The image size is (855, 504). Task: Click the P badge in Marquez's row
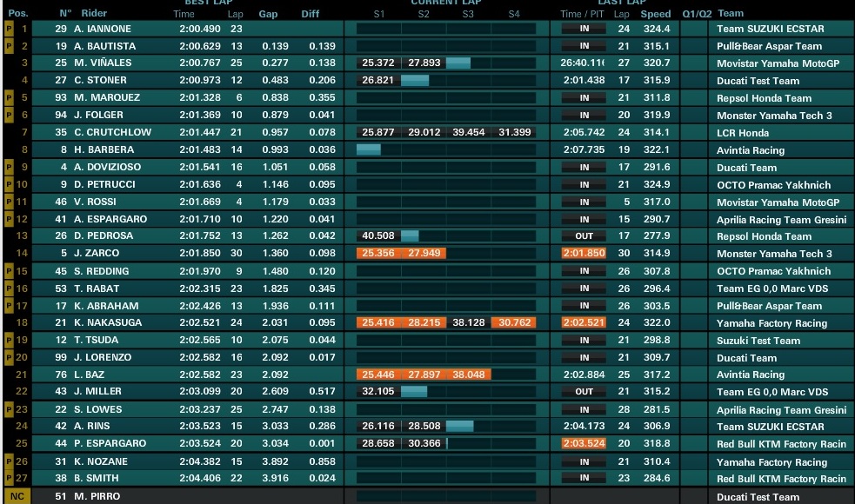click(9, 98)
